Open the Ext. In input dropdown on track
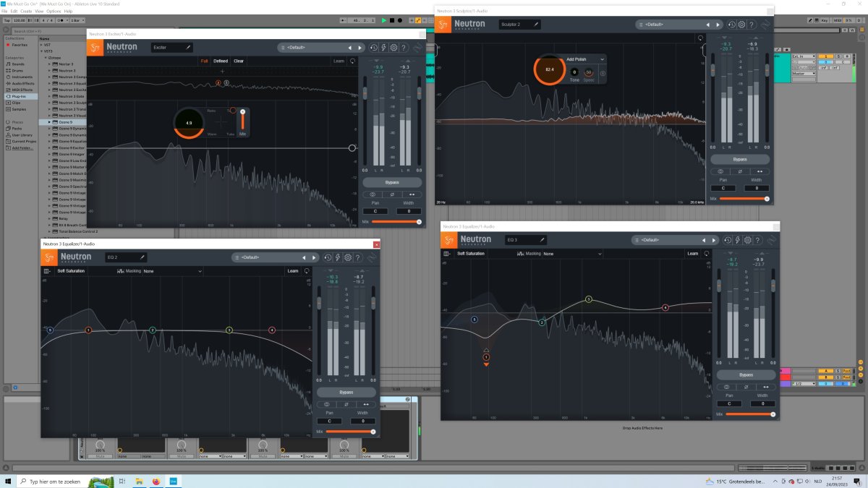The image size is (868, 488). click(804, 56)
